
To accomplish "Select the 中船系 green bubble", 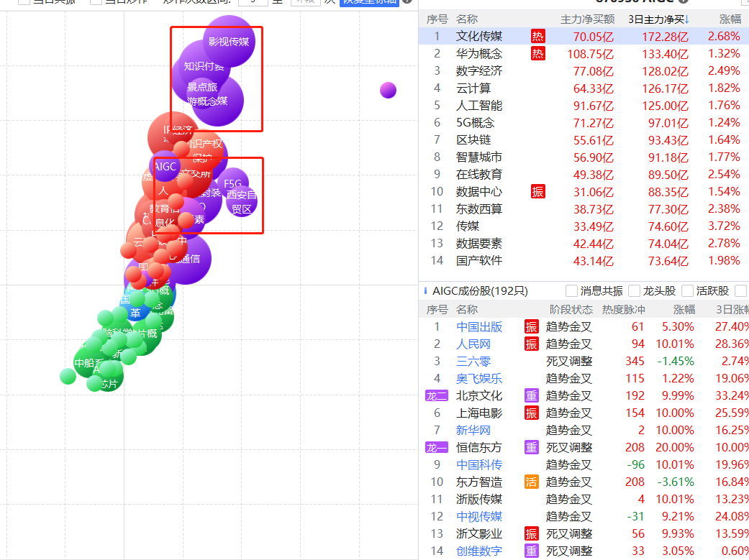I will click(88, 362).
